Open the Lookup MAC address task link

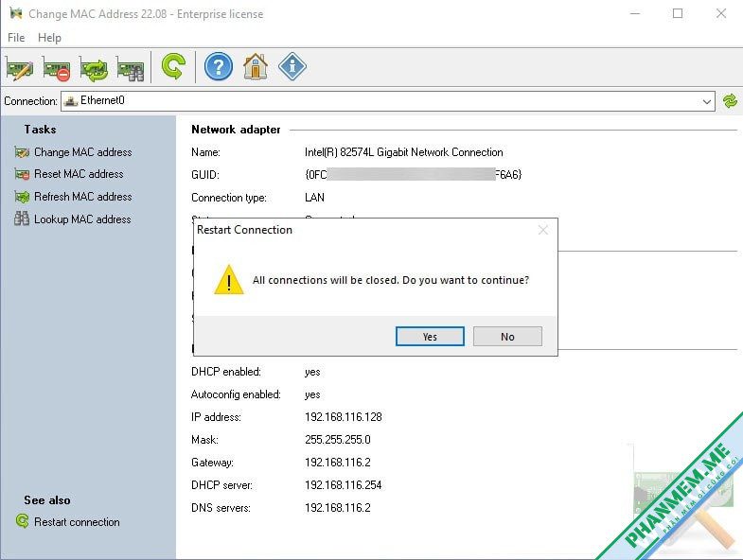pos(82,219)
